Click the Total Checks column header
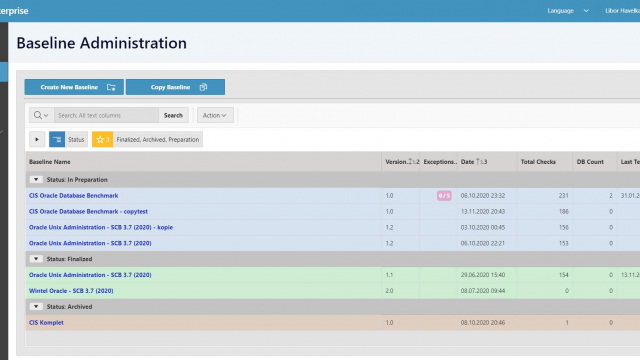The image size is (640, 360). tap(538, 162)
